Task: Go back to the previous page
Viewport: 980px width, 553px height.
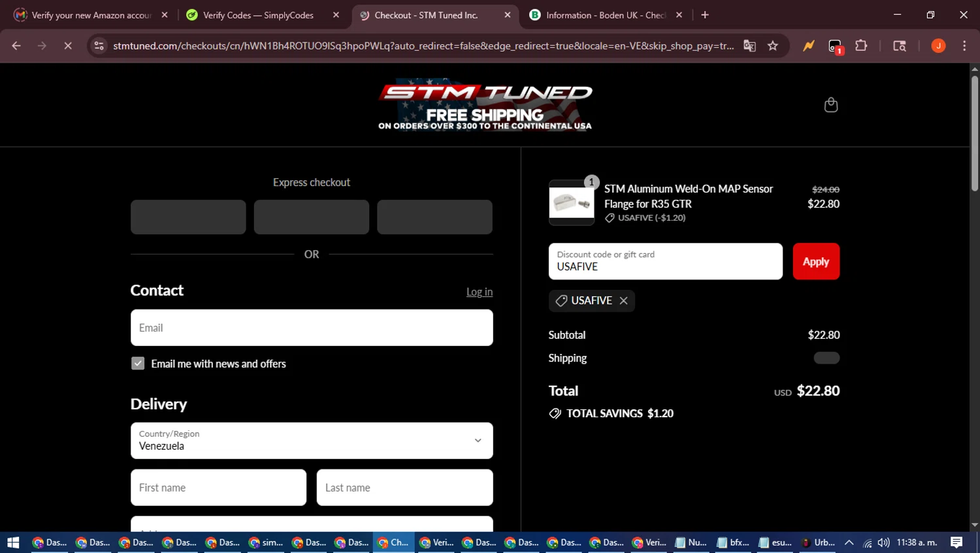Action: [16, 46]
